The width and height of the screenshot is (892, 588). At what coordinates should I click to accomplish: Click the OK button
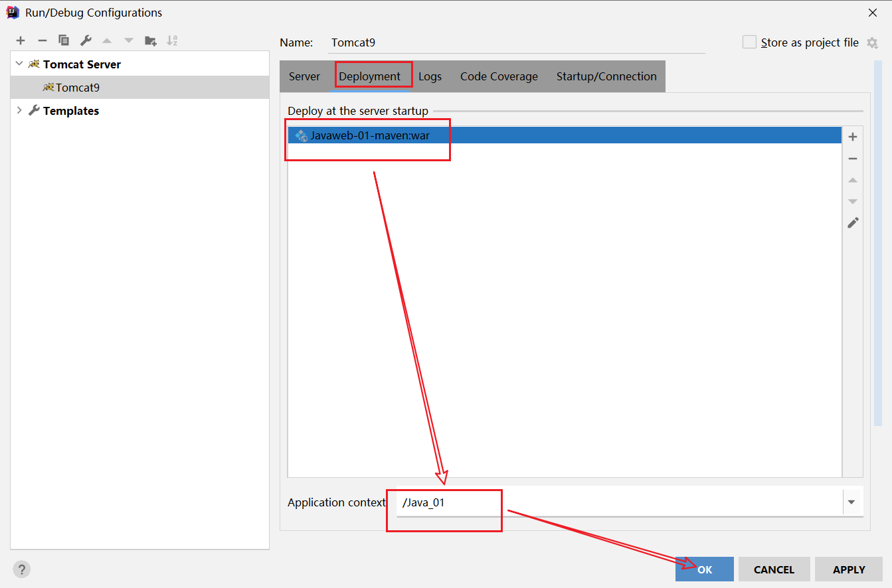pos(705,569)
